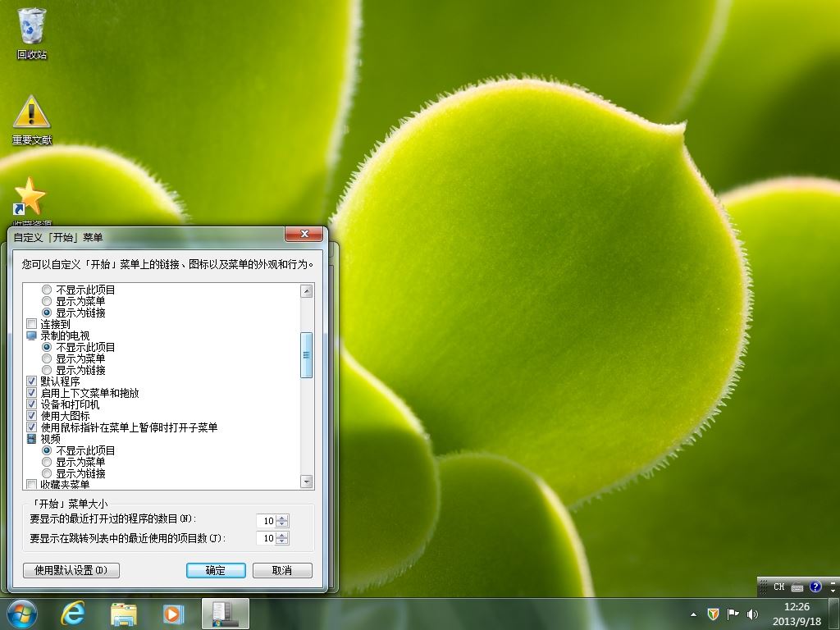Viewport: 840px width, 630px height.
Task: Select 不显示此项目 under 录制的电视
Action: point(47,347)
